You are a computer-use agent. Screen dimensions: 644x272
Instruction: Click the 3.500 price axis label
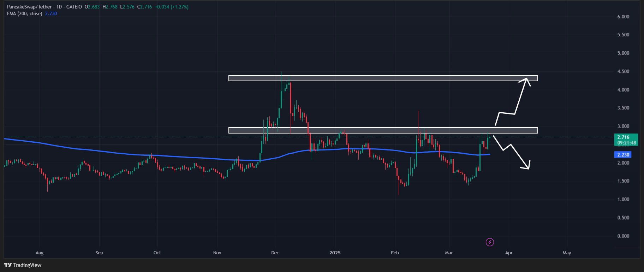click(623, 108)
